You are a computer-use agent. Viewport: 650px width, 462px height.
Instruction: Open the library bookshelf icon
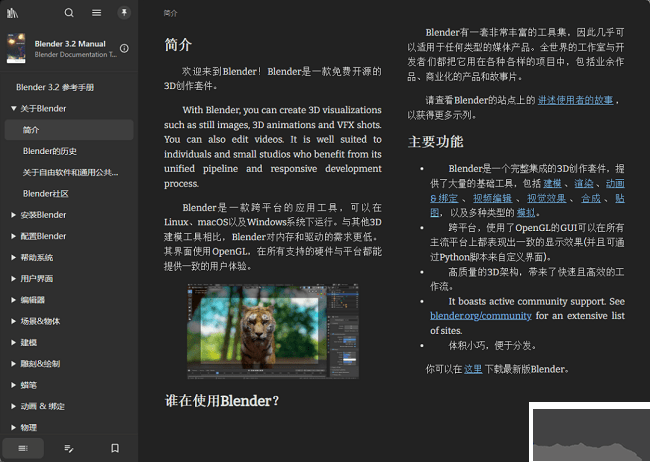coord(12,13)
